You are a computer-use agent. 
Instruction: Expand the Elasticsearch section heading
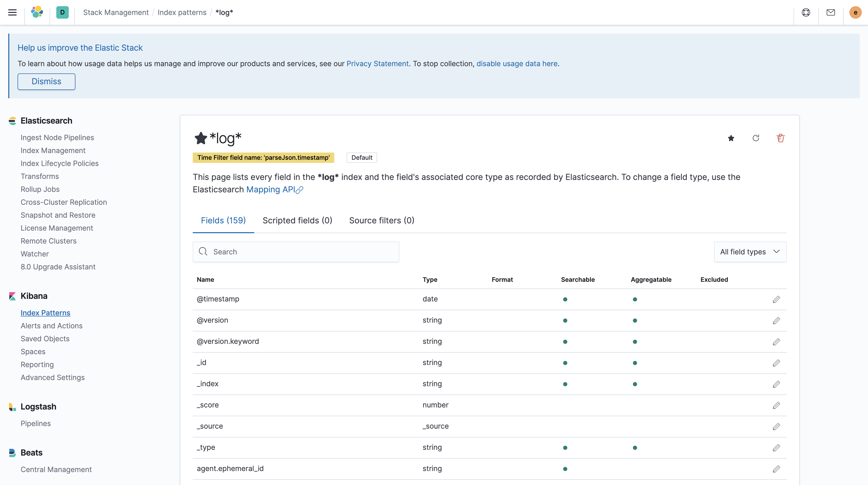pos(47,120)
